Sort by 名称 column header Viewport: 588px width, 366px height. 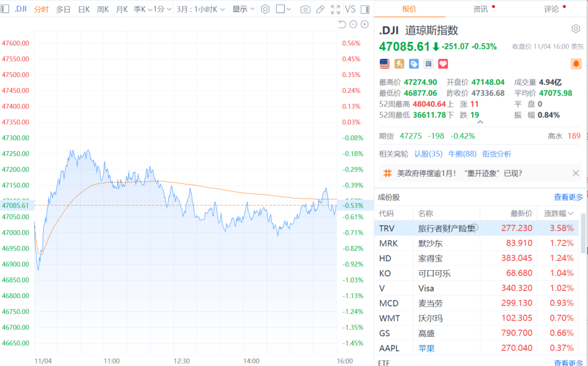click(425, 214)
